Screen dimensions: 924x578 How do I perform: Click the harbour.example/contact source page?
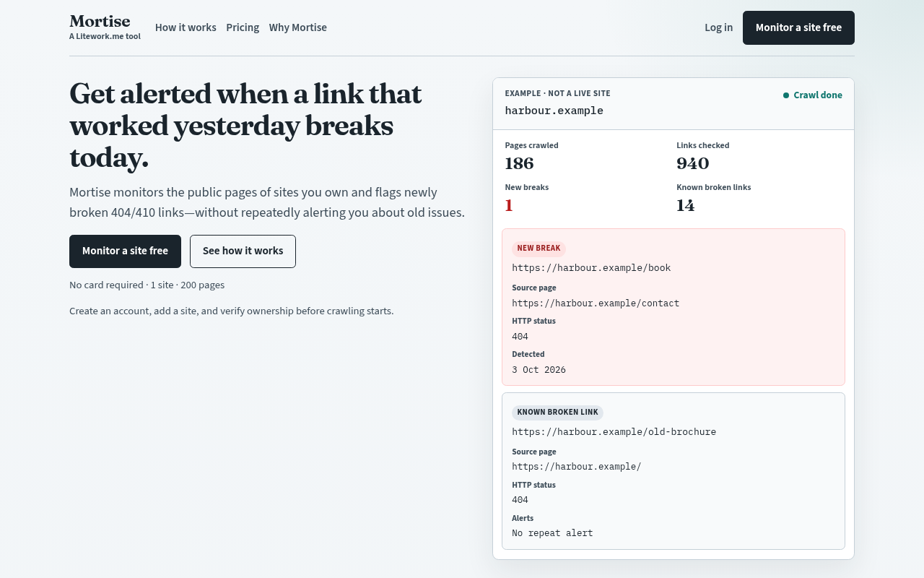click(596, 303)
